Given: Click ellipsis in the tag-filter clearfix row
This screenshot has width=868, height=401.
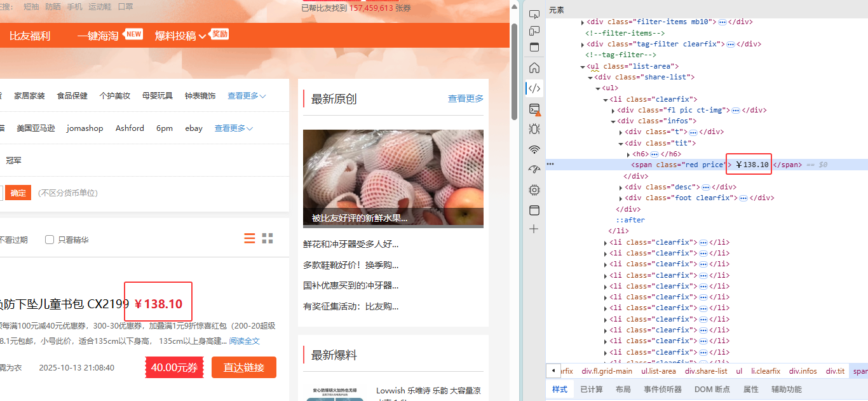Looking at the screenshot, I should click(731, 44).
